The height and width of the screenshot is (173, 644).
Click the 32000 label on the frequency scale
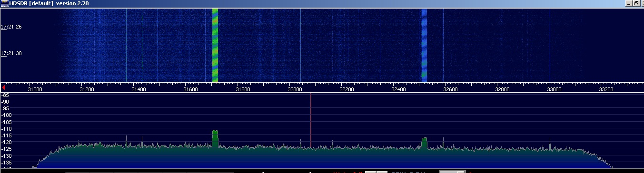pos(295,89)
